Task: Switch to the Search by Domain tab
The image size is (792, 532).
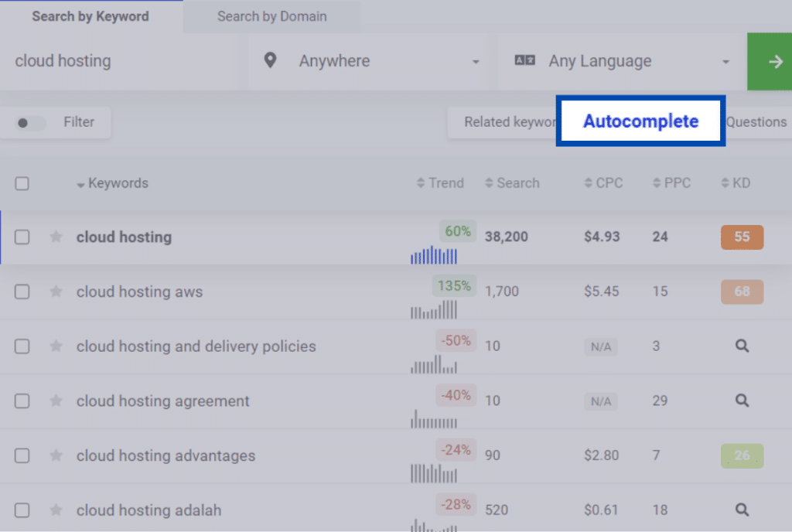Action: 271,15
